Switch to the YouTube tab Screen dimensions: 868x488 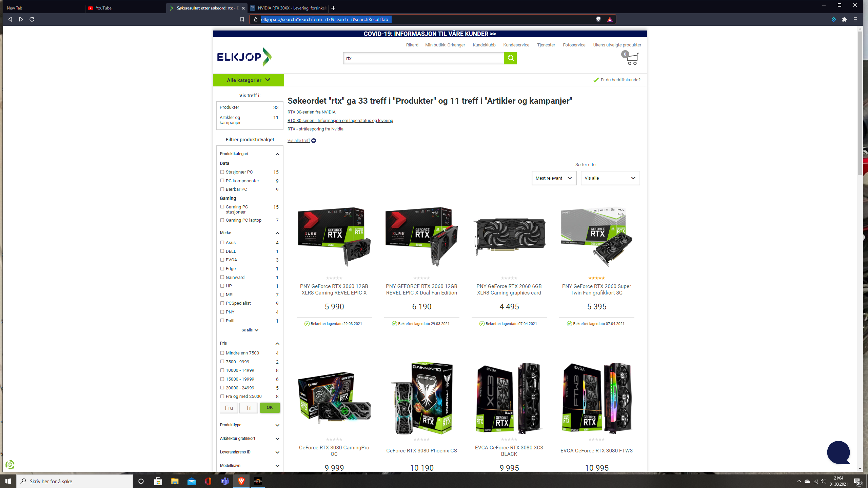click(x=125, y=8)
